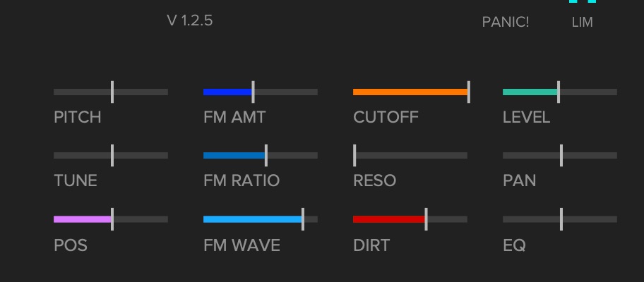Click the green LEVEL slider
Screen dimensions: 644x282
pyautogui.click(x=530, y=92)
